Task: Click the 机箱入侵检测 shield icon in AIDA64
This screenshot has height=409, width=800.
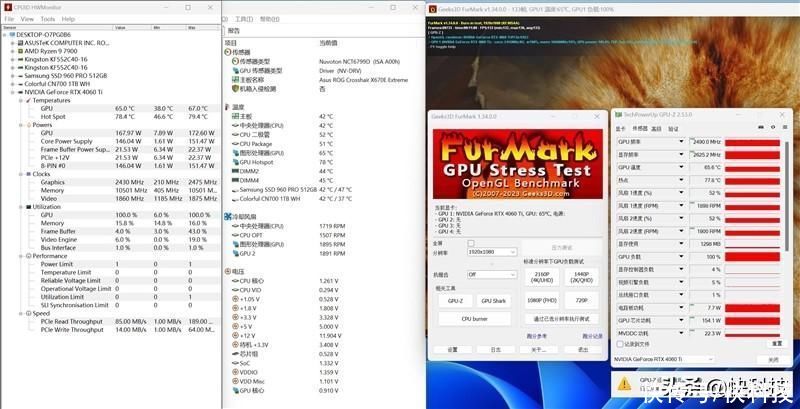Action: point(235,89)
